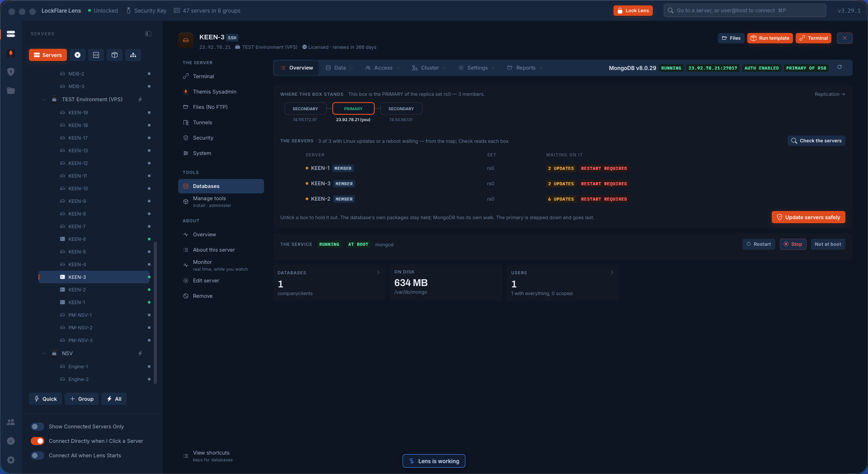Collapse the Servers sidebar panel

click(148, 34)
